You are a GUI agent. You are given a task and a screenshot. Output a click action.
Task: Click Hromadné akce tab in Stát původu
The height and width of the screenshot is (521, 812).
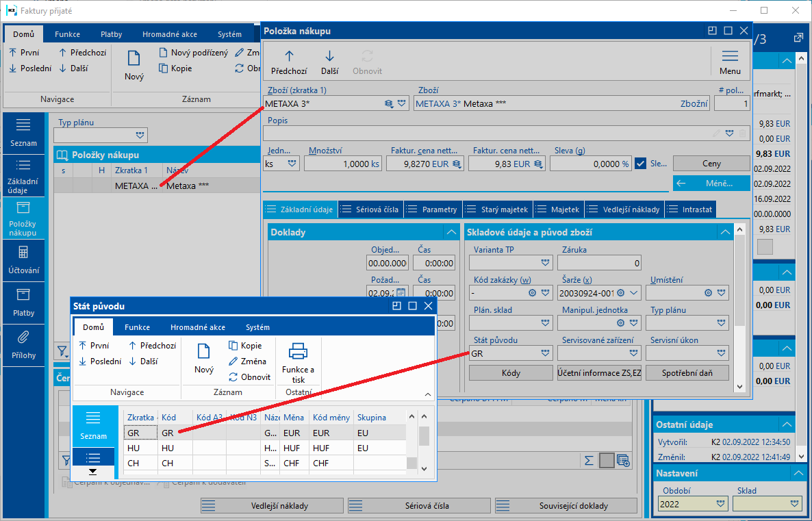[198, 327]
